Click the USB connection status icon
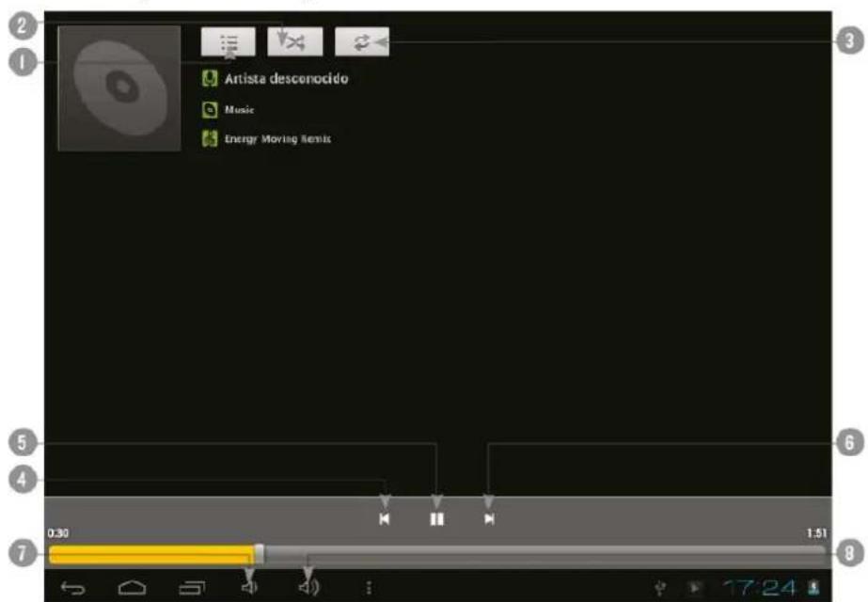 (x=659, y=588)
